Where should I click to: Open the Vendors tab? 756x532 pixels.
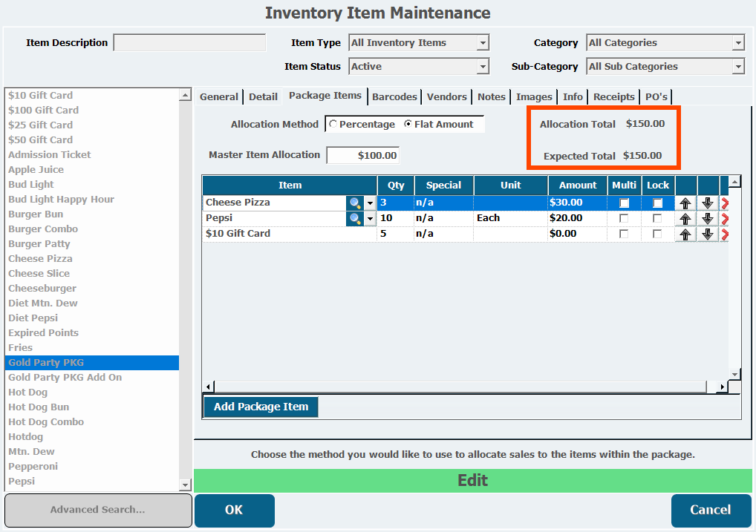(x=446, y=96)
